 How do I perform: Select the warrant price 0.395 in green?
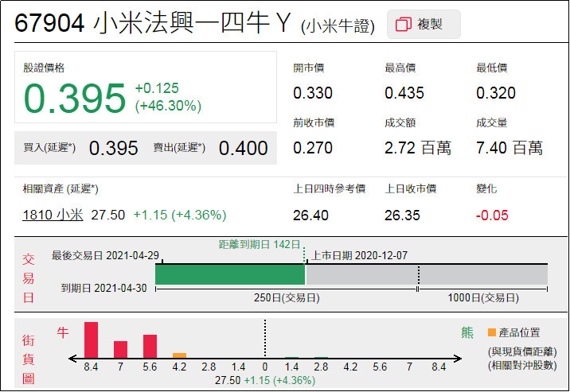click(75, 98)
